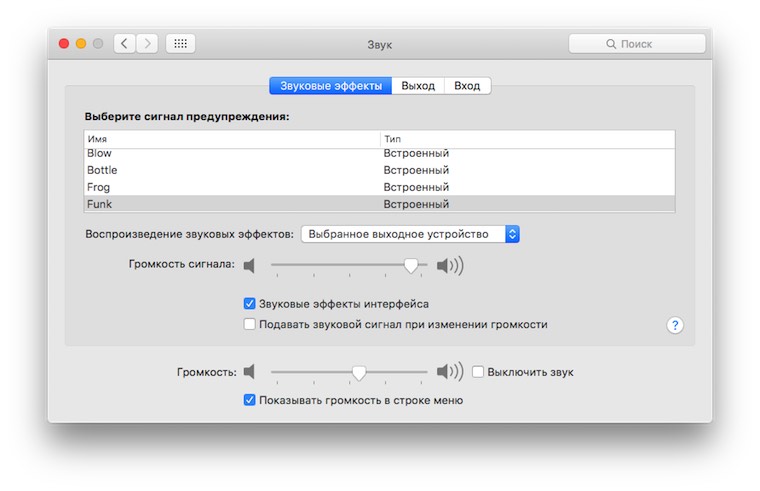Click the quiet speaker icon for alert volume
Image resolution: width=760 pixels, height=491 pixels.
(x=250, y=266)
